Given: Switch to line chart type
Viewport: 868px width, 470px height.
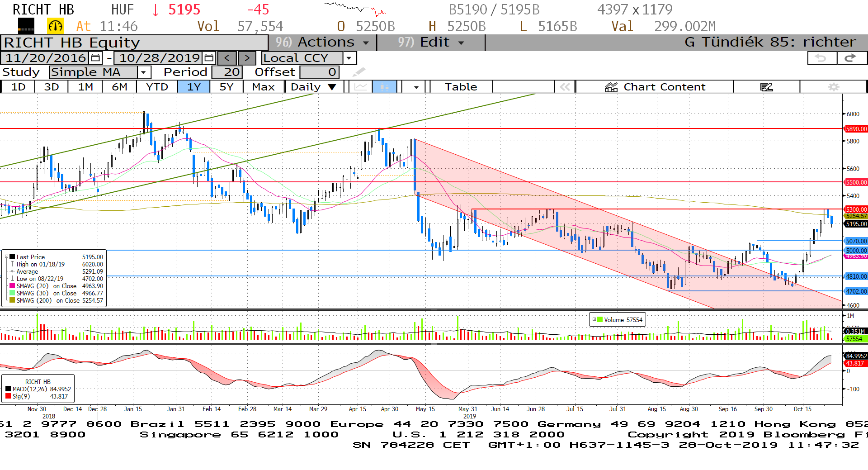Looking at the screenshot, I should tap(361, 87).
